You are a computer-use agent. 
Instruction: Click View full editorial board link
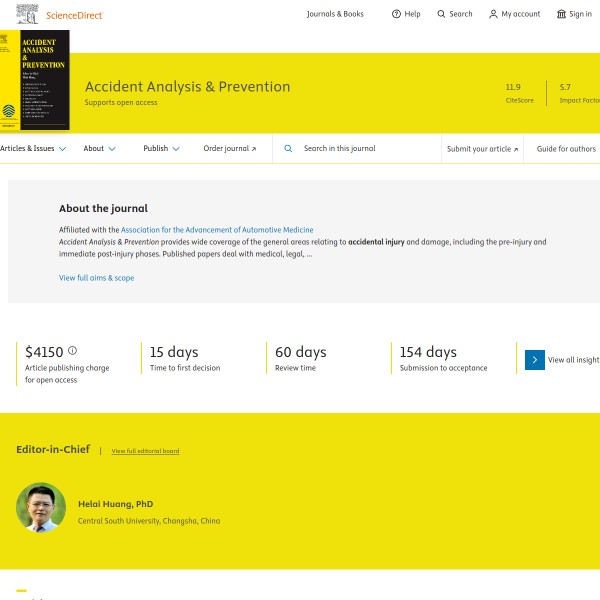[x=145, y=451]
